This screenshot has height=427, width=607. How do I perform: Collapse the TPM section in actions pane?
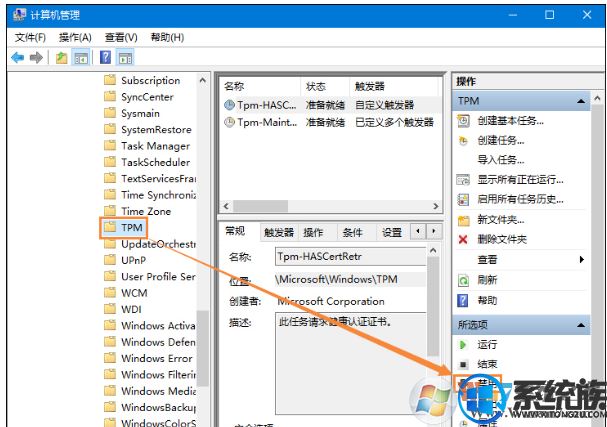[581, 101]
